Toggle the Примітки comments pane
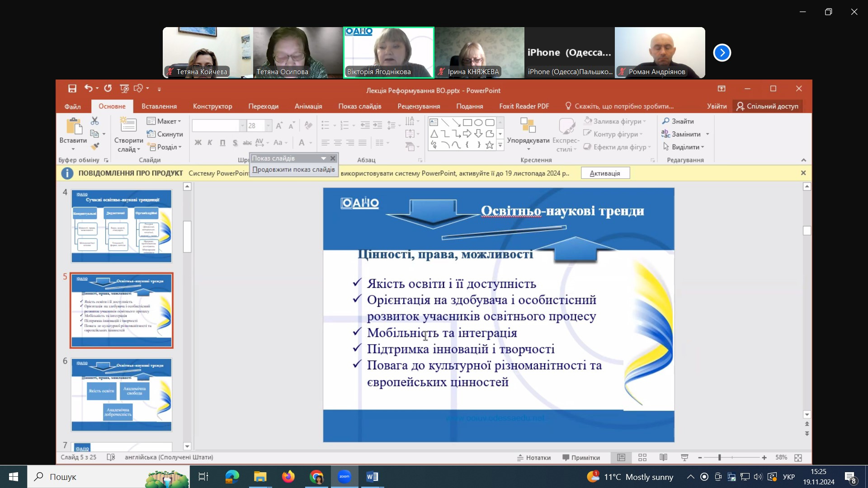868x488 pixels. click(581, 457)
